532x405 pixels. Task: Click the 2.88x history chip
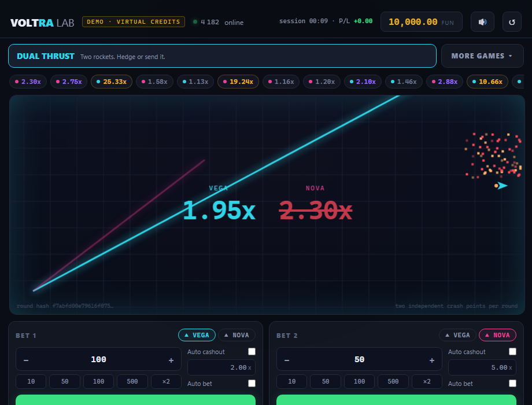click(x=445, y=82)
